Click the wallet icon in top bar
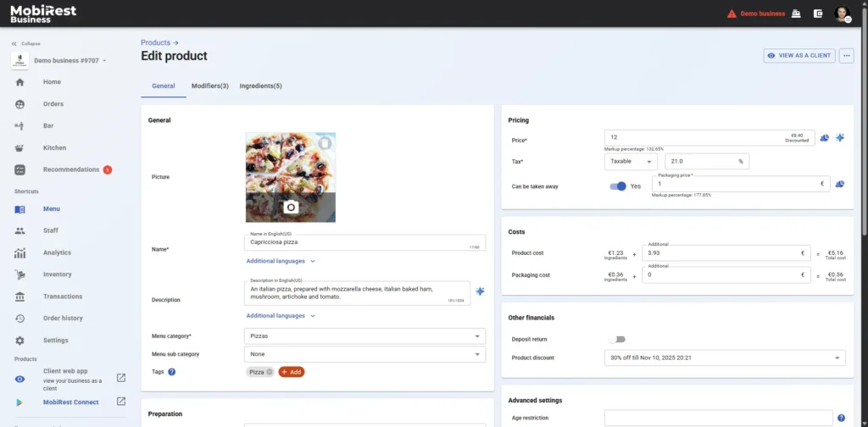The image size is (868, 427). 818,14
